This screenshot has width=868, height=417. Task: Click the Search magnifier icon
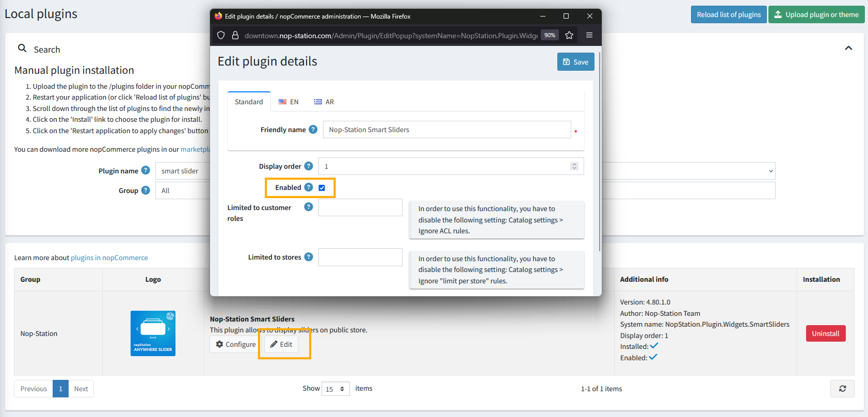(x=22, y=48)
